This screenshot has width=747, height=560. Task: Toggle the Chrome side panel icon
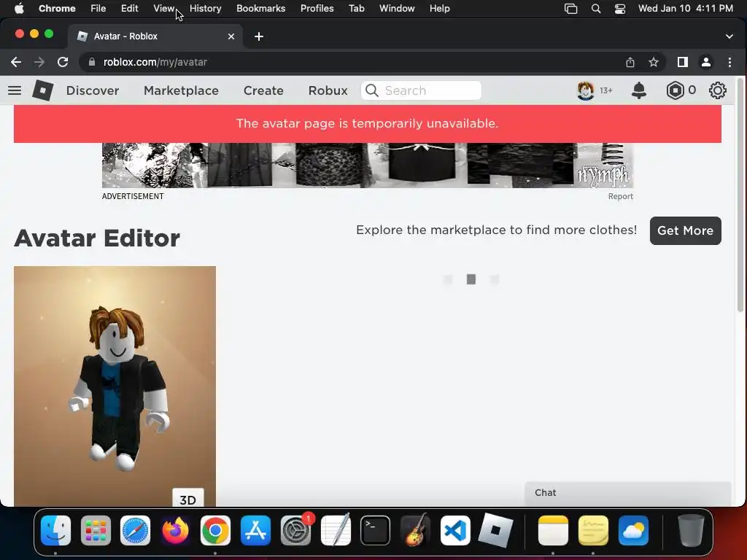coord(683,62)
